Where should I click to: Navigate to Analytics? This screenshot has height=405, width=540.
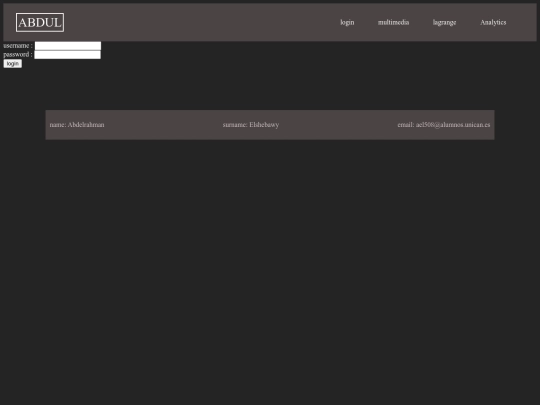tap(493, 22)
